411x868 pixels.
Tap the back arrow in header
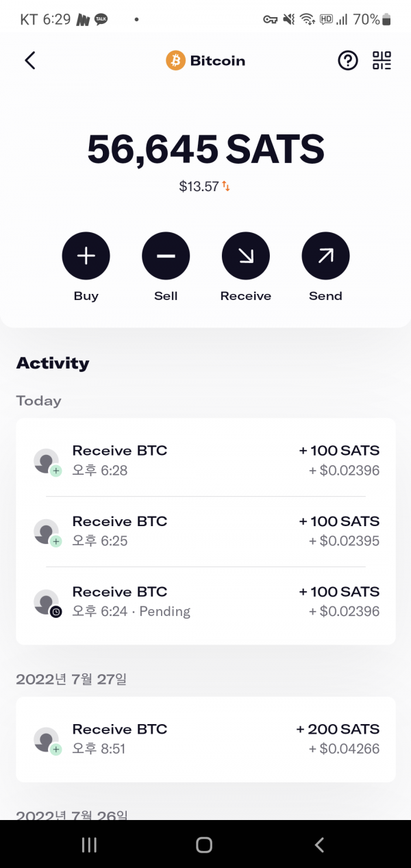29,61
